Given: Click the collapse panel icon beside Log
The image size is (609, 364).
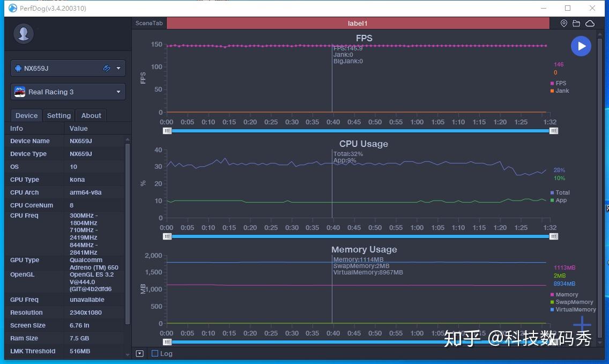Looking at the screenshot, I should pyautogui.click(x=140, y=353).
